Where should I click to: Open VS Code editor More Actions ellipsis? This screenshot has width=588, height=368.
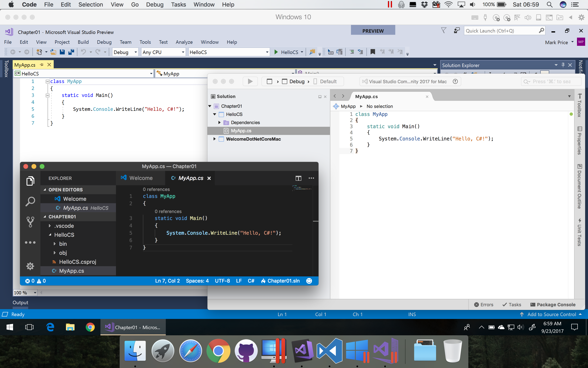311,178
